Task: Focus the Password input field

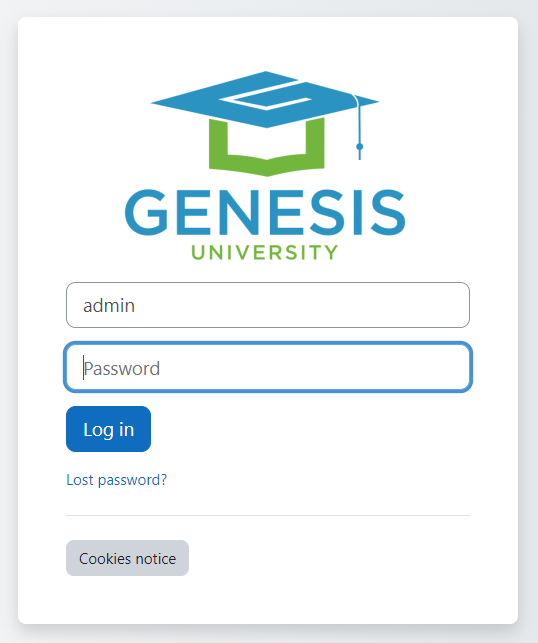Action: (268, 367)
